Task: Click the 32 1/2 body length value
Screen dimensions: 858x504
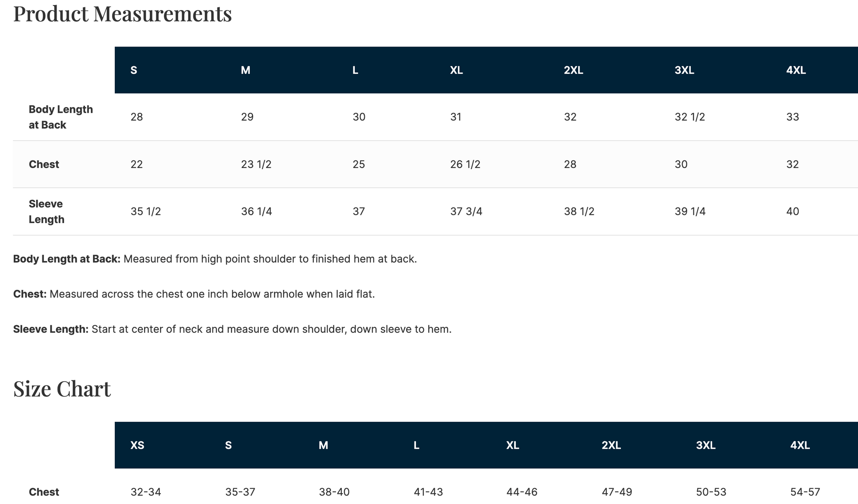Action: point(690,117)
